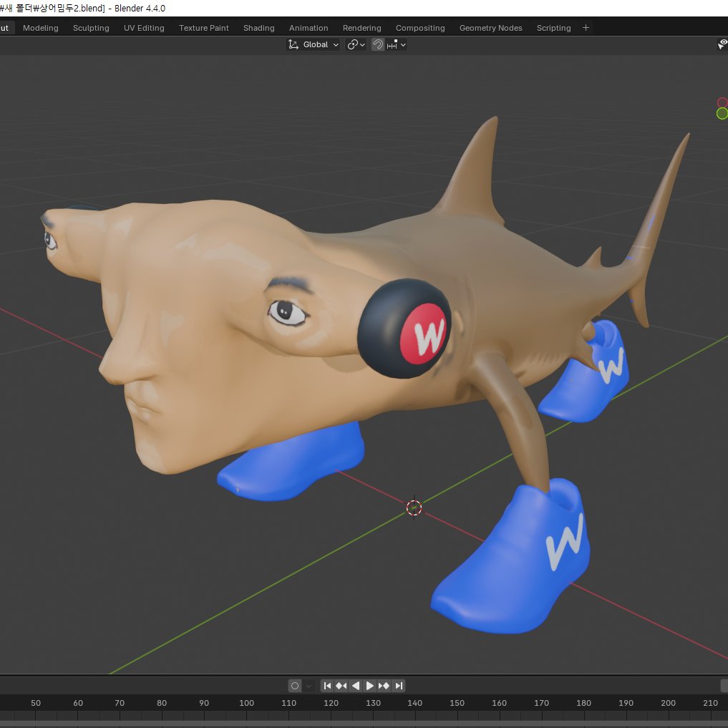
Task: Go to the Shading workspace tab
Action: (x=258, y=28)
